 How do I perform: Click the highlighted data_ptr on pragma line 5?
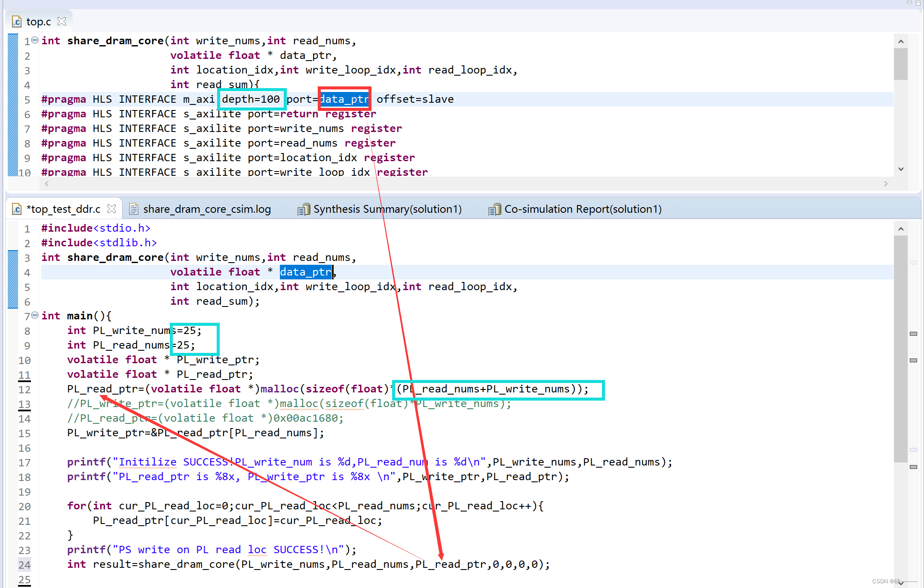[x=344, y=99]
